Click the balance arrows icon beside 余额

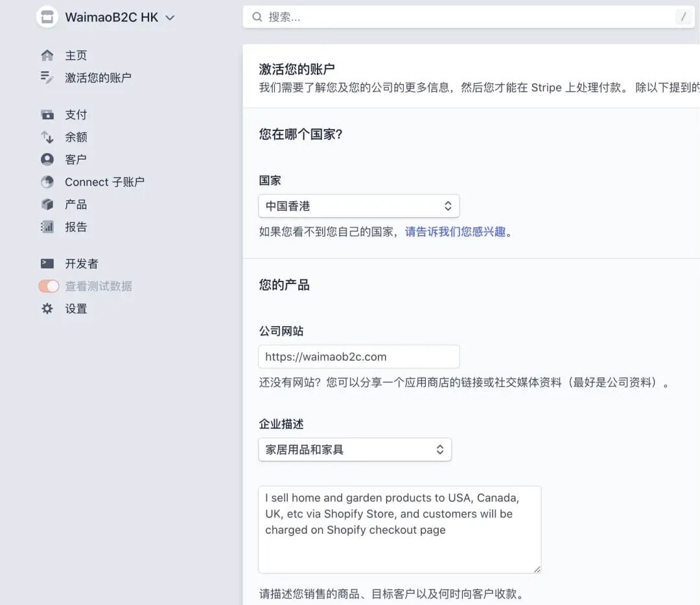(x=47, y=137)
